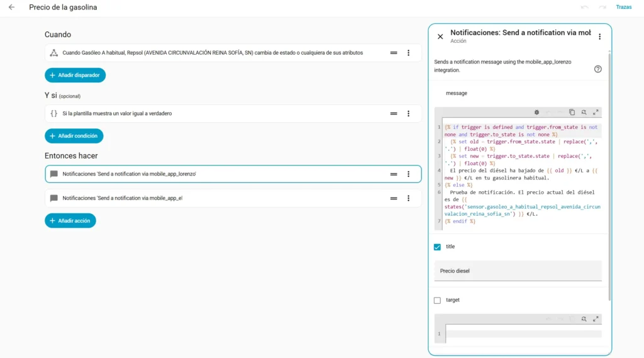Expand the message editor to fullscreen
This screenshot has height=358, width=644.
tap(596, 112)
